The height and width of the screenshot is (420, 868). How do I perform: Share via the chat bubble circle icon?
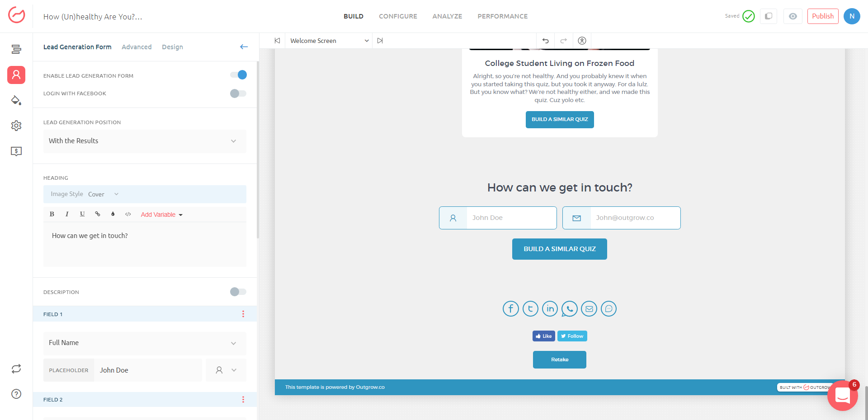pos(609,309)
